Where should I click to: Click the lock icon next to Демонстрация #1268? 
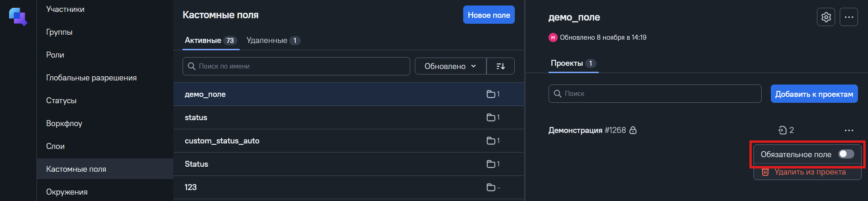pyautogui.click(x=633, y=130)
